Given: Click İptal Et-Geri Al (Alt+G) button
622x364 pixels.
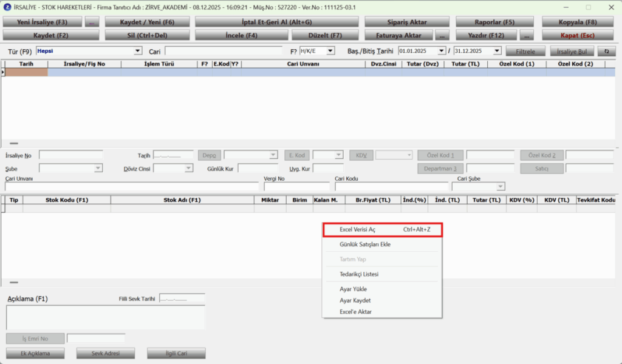Looking at the screenshot, I should coord(277,22).
